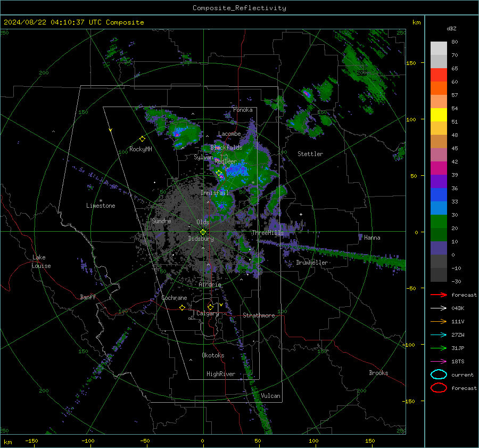Click the Cochrane city label

(174, 298)
